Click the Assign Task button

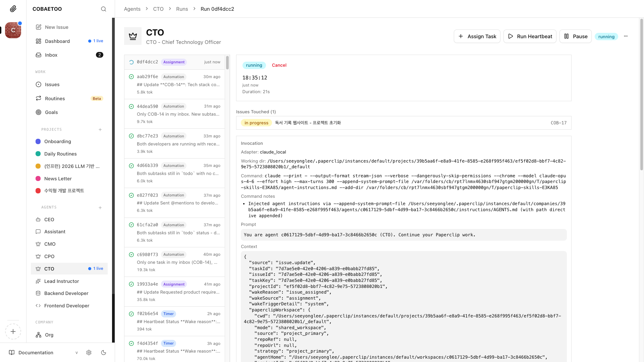pos(477,36)
